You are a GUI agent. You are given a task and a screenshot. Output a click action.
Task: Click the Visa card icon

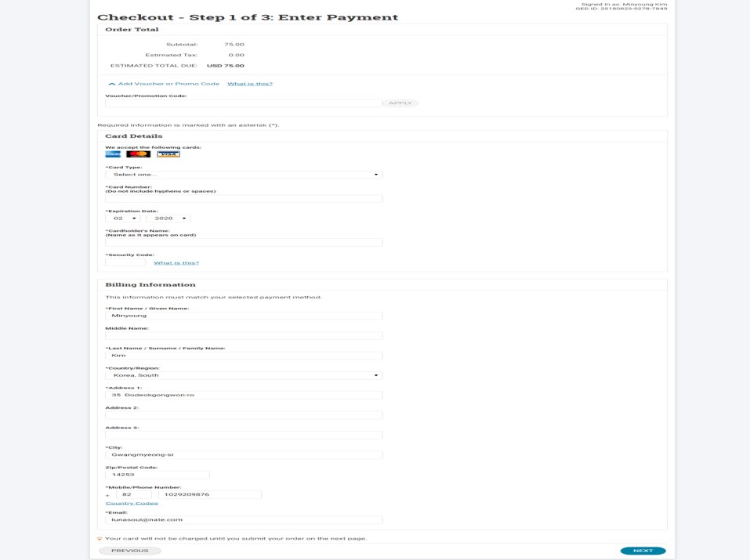pyautogui.click(x=168, y=154)
